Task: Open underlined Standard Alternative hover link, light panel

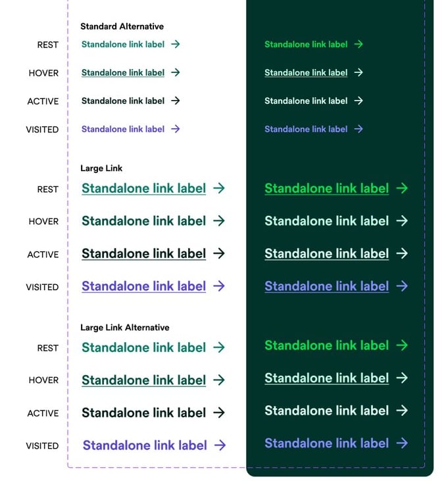Action: point(123,72)
